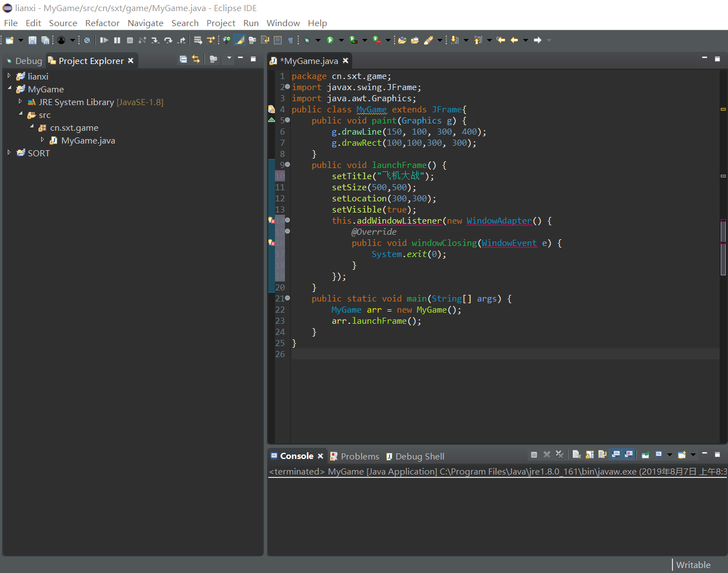This screenshot has height=573, width=728.
Task: Close the MyGame.java editor tab
Action: (x=346, y=61)
